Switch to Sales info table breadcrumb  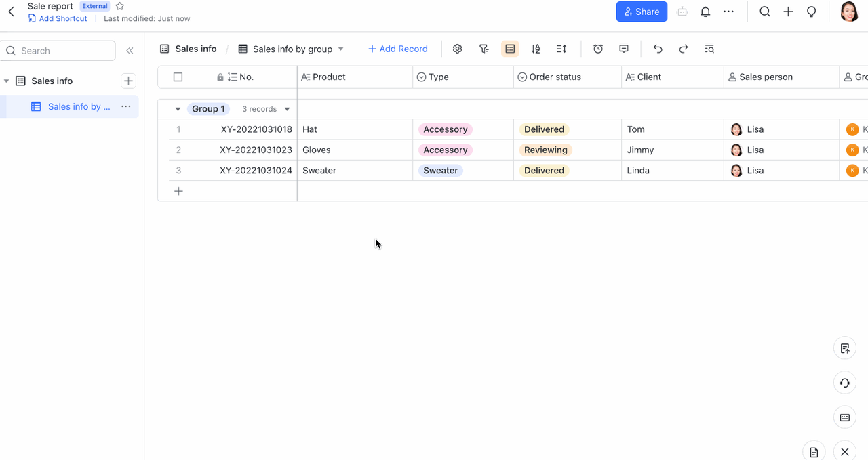189,49
